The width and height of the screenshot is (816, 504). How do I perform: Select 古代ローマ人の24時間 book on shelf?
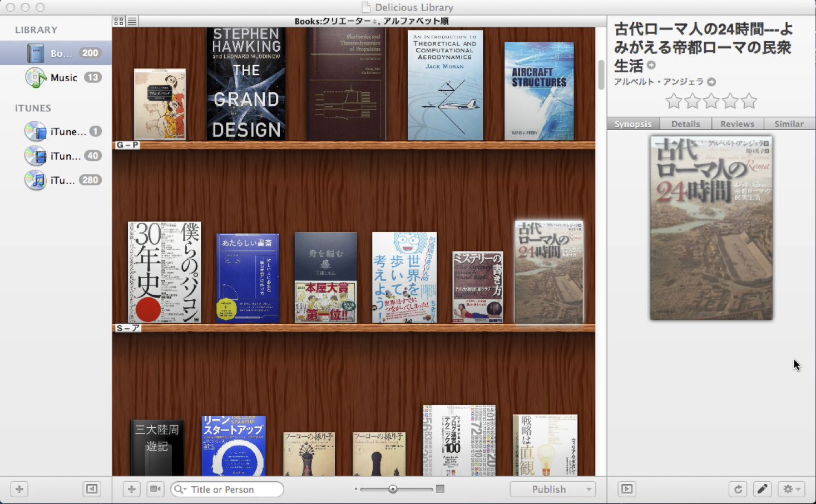549,271
